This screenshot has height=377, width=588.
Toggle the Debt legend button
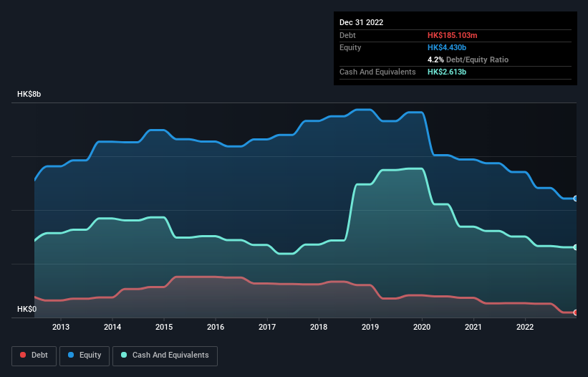pos(34,355)
